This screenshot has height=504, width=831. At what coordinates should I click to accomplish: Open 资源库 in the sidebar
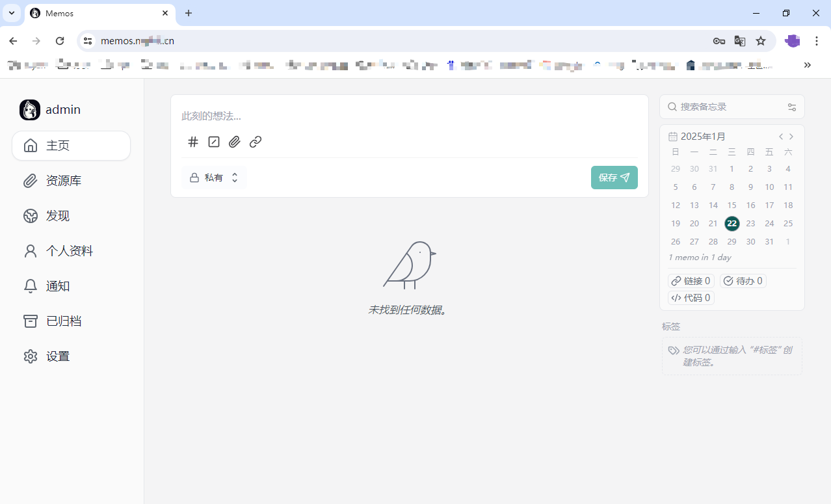(x=64, y=181)
